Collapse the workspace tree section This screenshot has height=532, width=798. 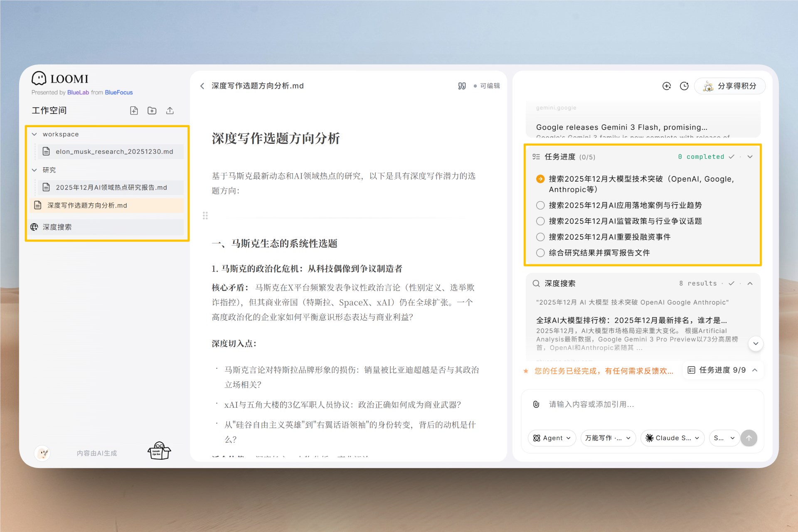click(34, 134)
